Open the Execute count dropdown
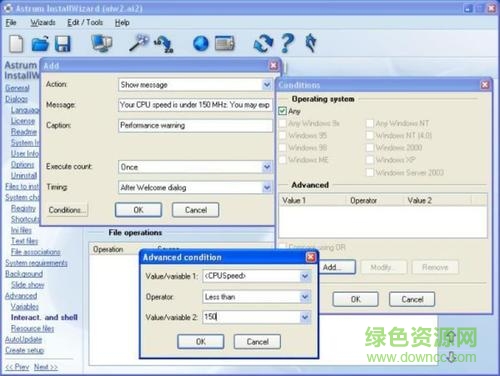This screenshot has height=376, width=500. (267, 167)
